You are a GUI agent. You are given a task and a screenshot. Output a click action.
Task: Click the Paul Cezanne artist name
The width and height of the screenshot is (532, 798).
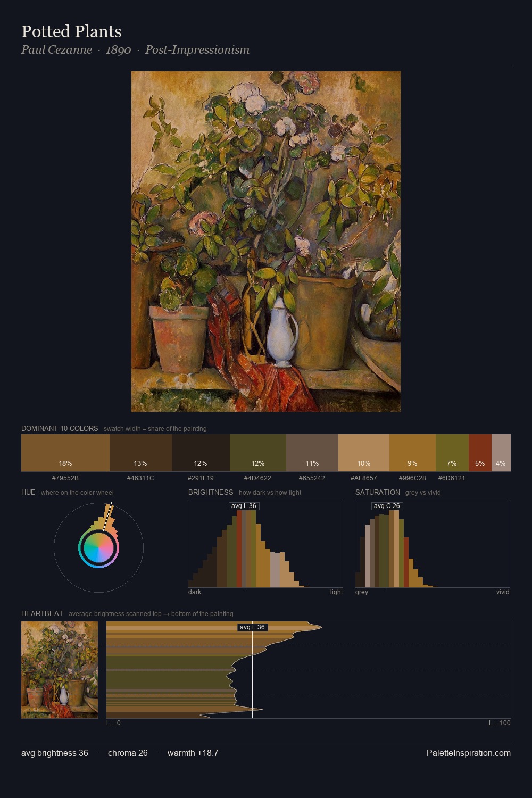(x=56, y=50)
